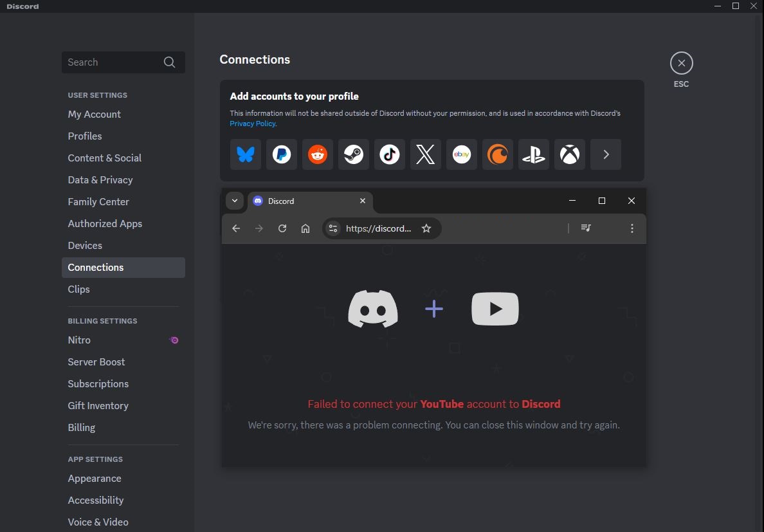Click the browser forward arrow

point(259,228)
